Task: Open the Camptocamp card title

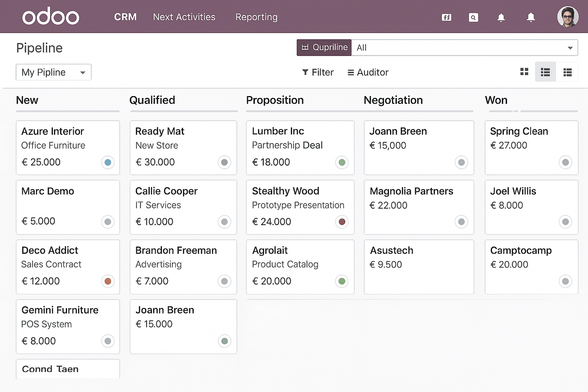Action: (x=521, y=250)
